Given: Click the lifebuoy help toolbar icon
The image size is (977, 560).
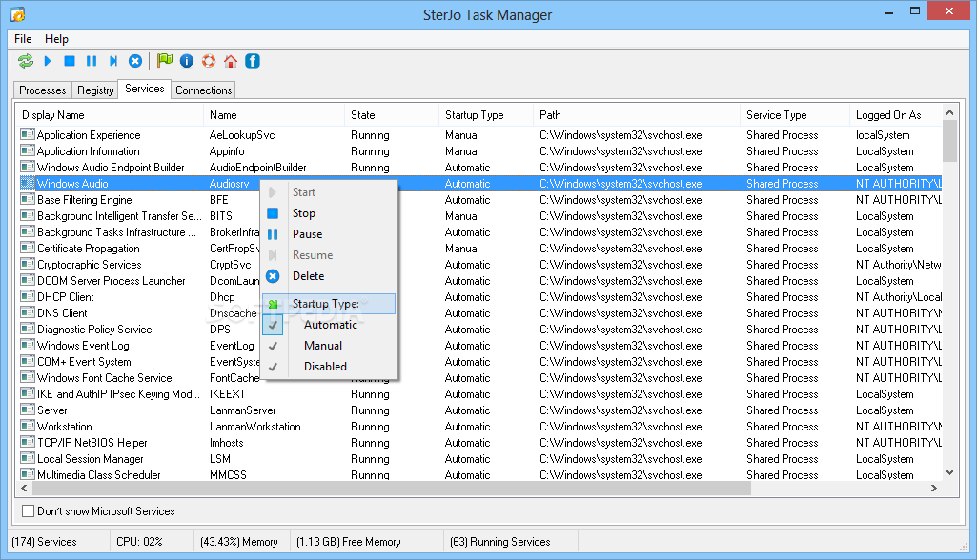Looking at the screenshot, I should tap(209, 61).
